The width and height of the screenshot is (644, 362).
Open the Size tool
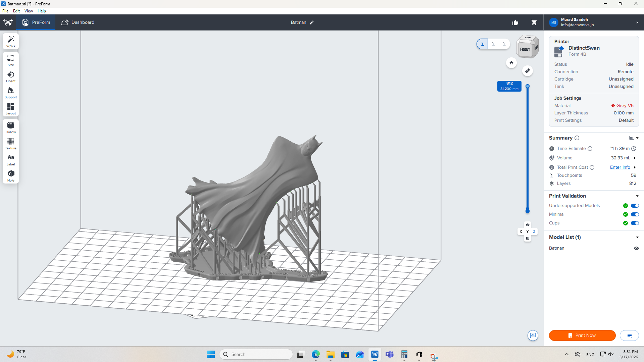11,60
